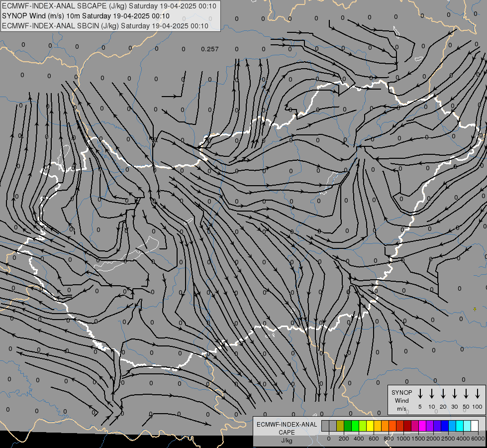Viewport: 487px width, 448px height.
Task: Click the 6000 tick label on CAPE scale
Action: 478,439
